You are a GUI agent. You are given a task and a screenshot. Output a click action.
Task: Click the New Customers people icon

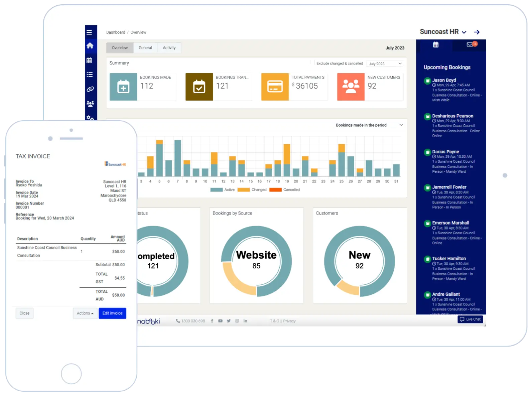coord(351,87)
